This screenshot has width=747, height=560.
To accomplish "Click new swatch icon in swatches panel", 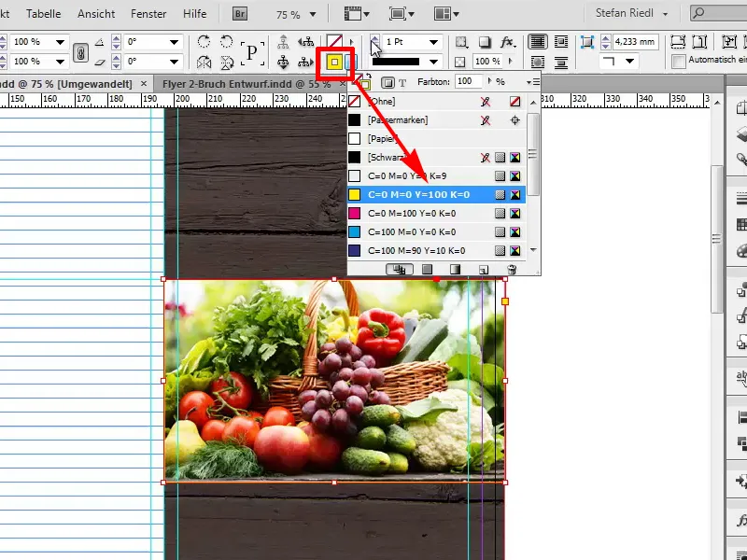I will point(483,270).
